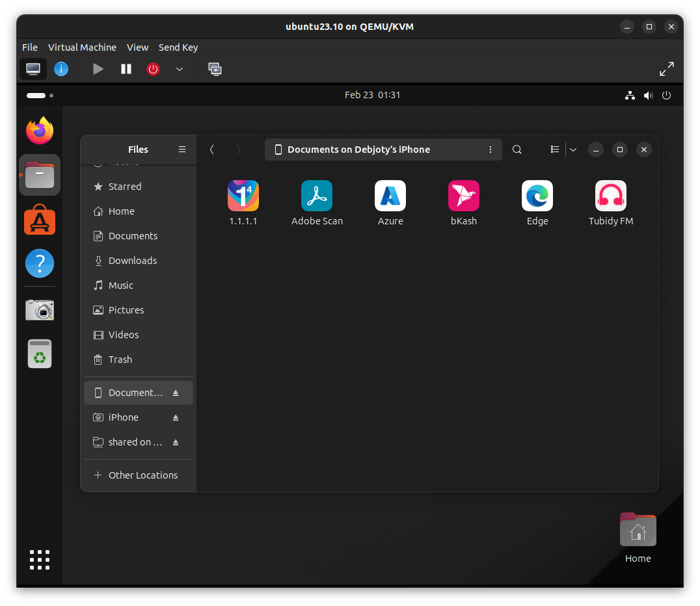The image size is (700, 606).
Task: Switch Files to list view
Action: tap(555, 150)
